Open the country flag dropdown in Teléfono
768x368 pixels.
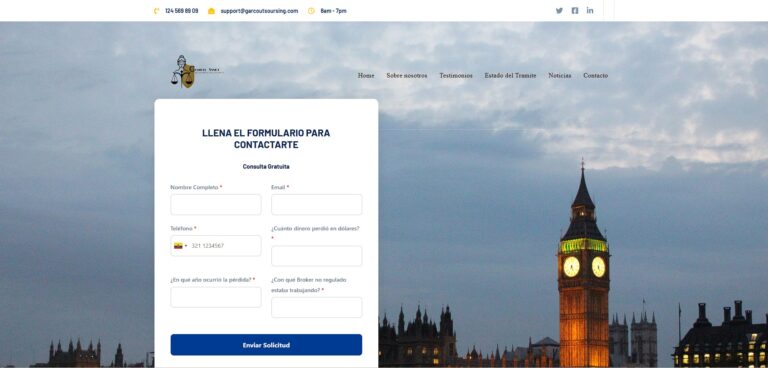click(x=180, y=246)
